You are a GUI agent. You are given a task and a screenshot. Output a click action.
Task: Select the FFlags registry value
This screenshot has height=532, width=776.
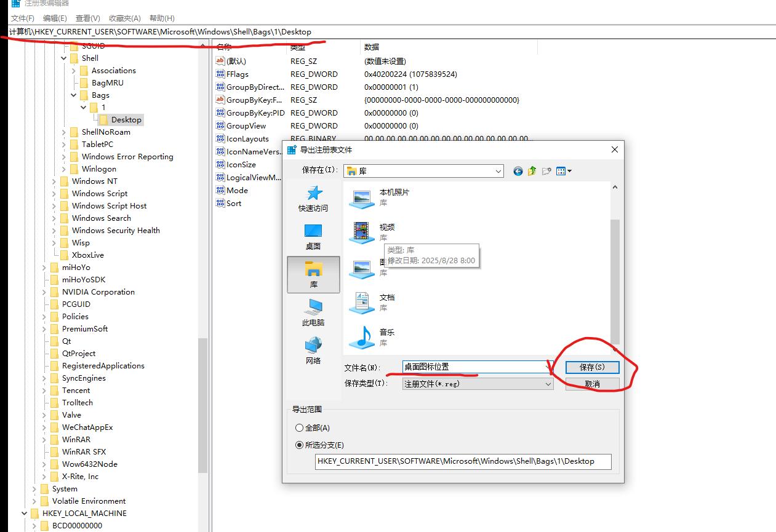tap(237, 74)
